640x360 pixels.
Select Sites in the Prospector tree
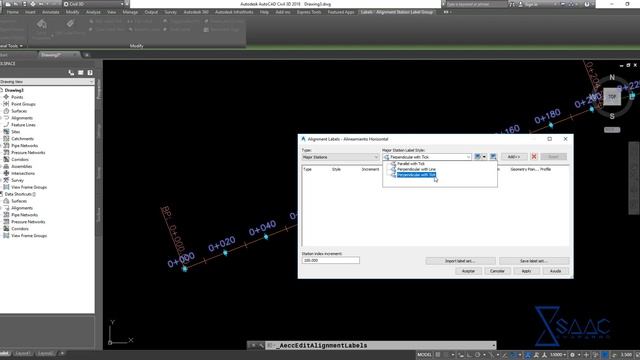click(16, 132)
